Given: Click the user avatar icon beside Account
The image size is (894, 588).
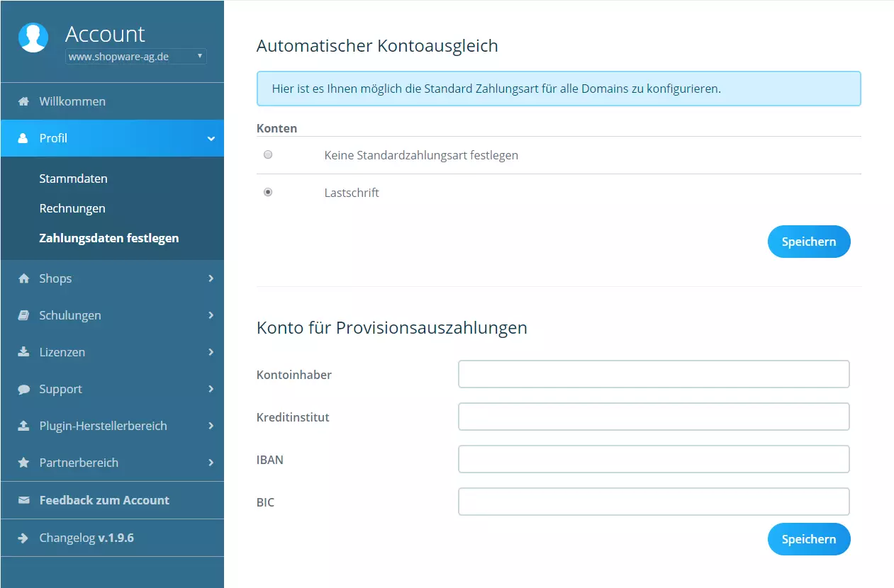Looking at the screenshot, I should click(33, 38).
